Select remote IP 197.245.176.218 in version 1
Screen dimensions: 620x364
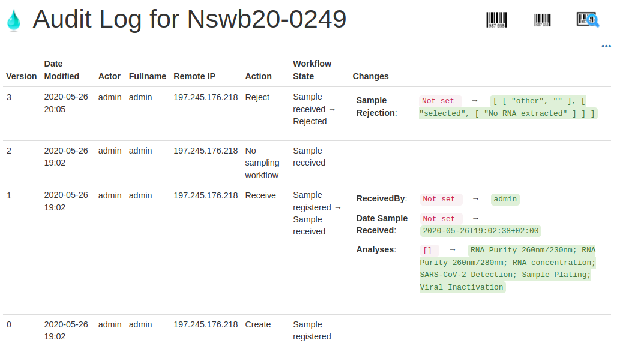pyautogui.click(x=207, y=195)
